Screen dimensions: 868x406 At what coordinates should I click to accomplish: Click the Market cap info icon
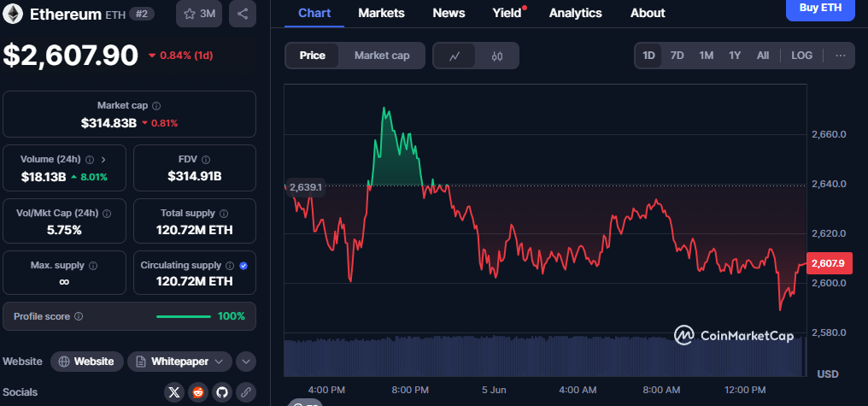pos(156,105)
